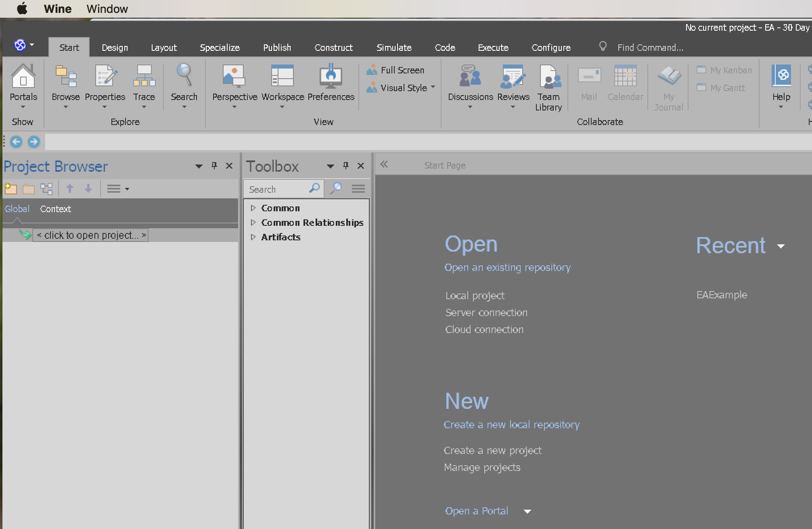812x529 pixels.
Task: Expand the Common toolbox group
Action: click(x=253, y=208)
